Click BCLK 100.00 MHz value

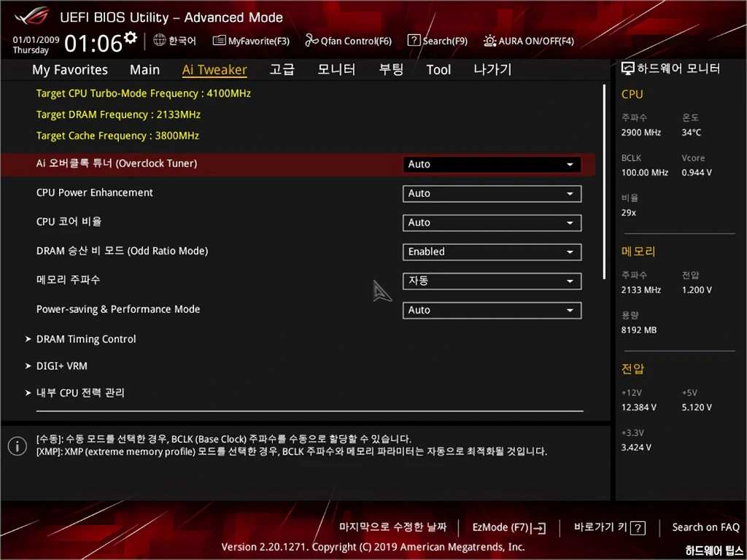click(645, 173)
